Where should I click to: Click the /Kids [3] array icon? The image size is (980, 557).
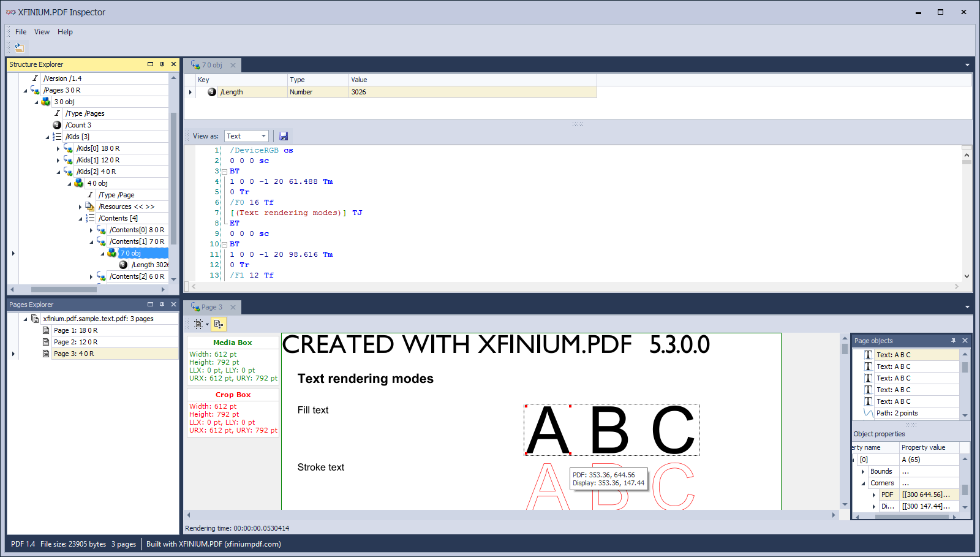click(x=57, y=137)
